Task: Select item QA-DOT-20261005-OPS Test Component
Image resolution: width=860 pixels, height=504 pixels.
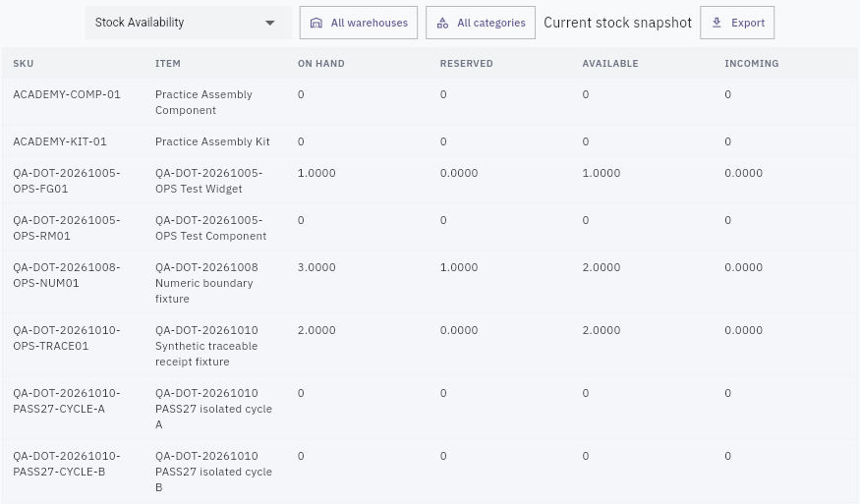Action: [x=210, y=228]
